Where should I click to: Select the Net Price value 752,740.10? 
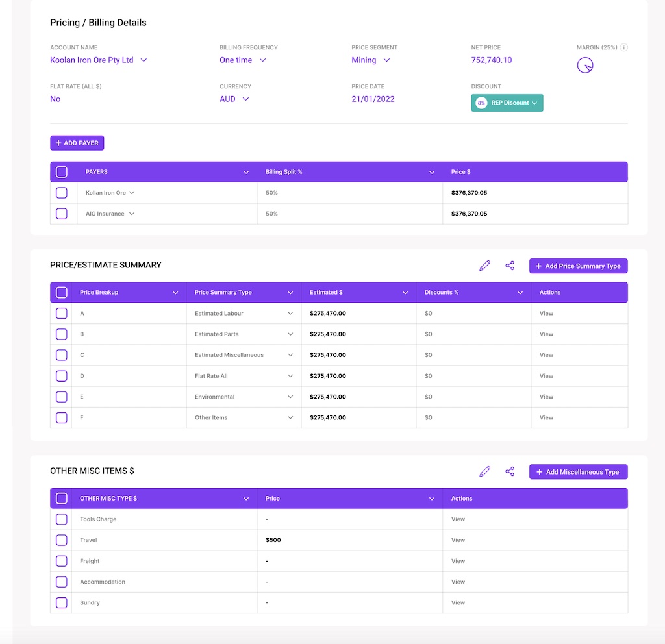pos(492,60)
